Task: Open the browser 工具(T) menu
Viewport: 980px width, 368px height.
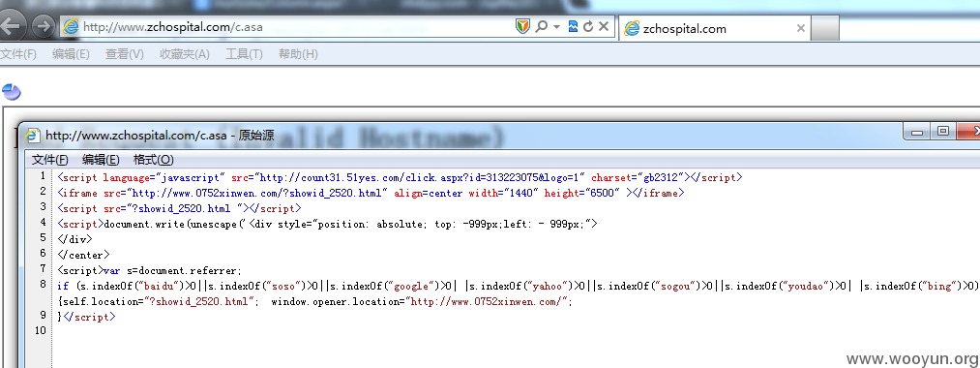Action: [x=244, y=54]
